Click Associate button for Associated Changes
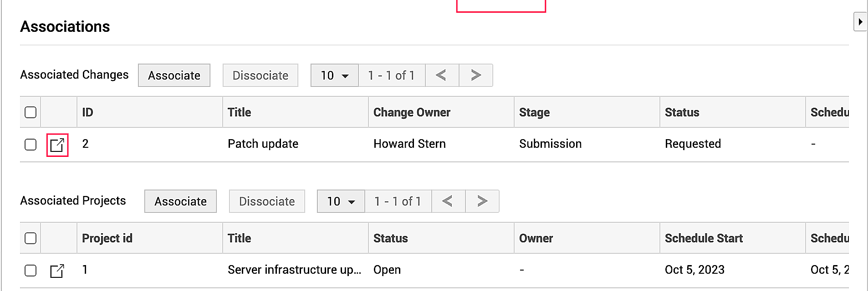Image resolution: width=868 pixels, height=291 pixels. coord(174,75)
